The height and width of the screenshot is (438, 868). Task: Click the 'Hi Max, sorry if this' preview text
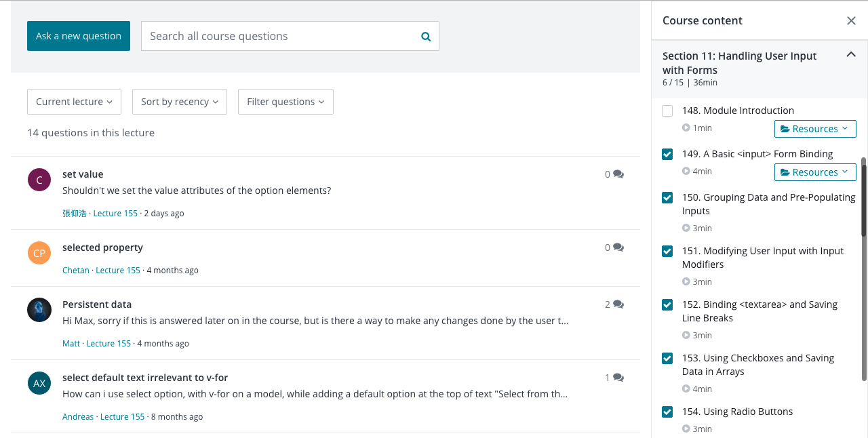point(315,321)
